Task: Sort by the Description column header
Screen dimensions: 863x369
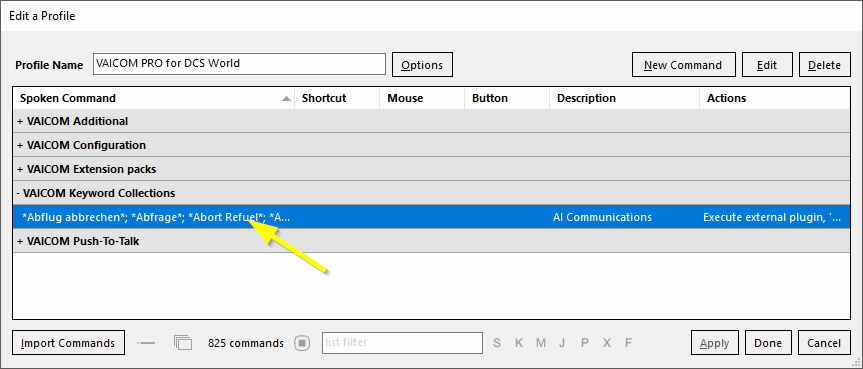Action: (624, 99)
